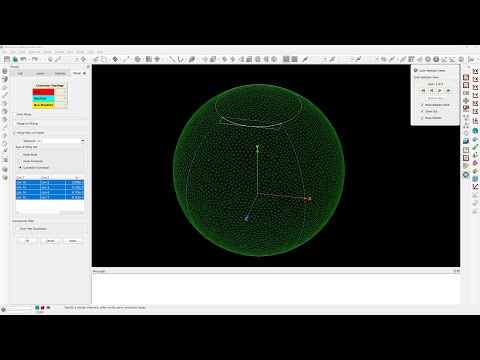Select the Connector-Connector radio button
The image size is (480, 360).
coord(20,167)
